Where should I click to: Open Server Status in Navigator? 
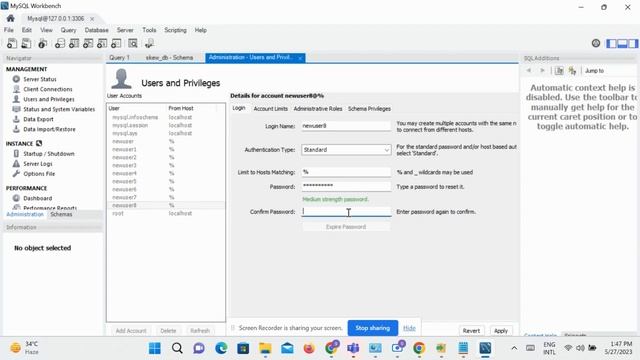40,79
